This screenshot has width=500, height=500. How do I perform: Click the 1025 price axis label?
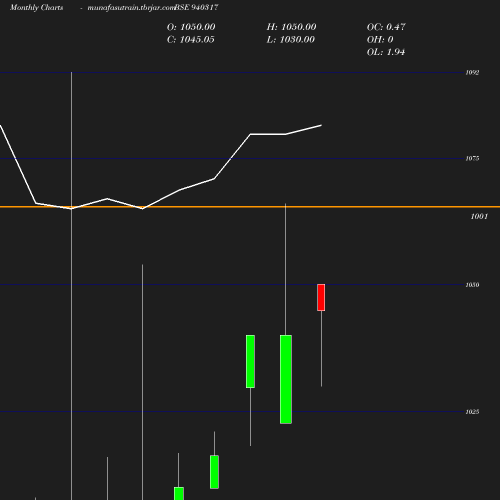click(472, 412)
